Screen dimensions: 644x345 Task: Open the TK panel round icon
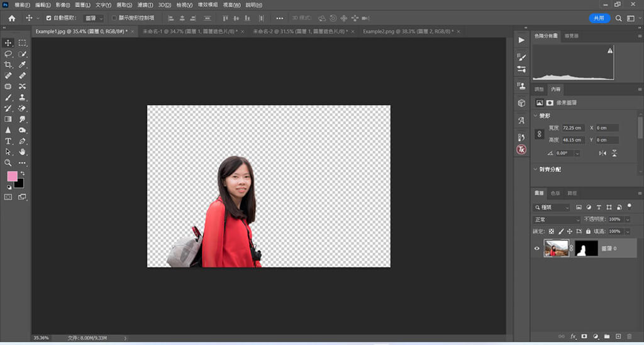tap(521, 150)
